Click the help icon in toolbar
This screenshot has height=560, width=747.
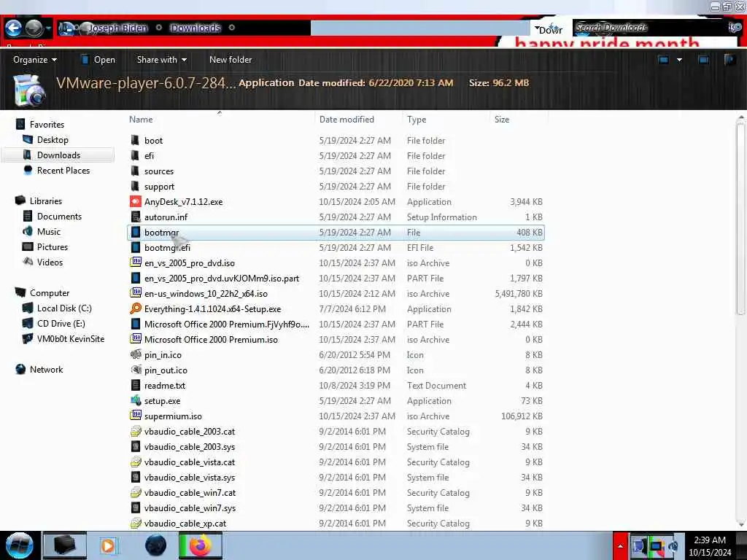(729, 60)
